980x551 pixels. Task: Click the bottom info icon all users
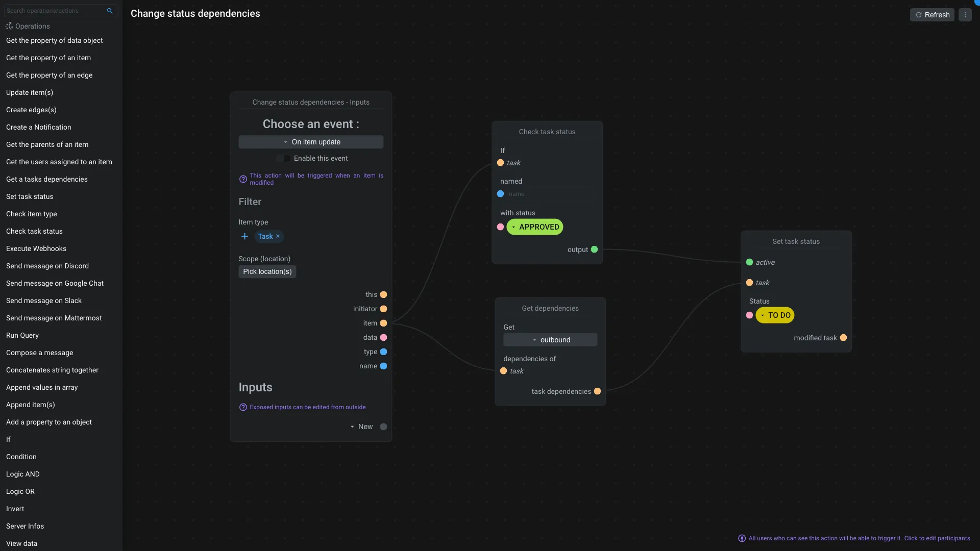pos(742,538)
